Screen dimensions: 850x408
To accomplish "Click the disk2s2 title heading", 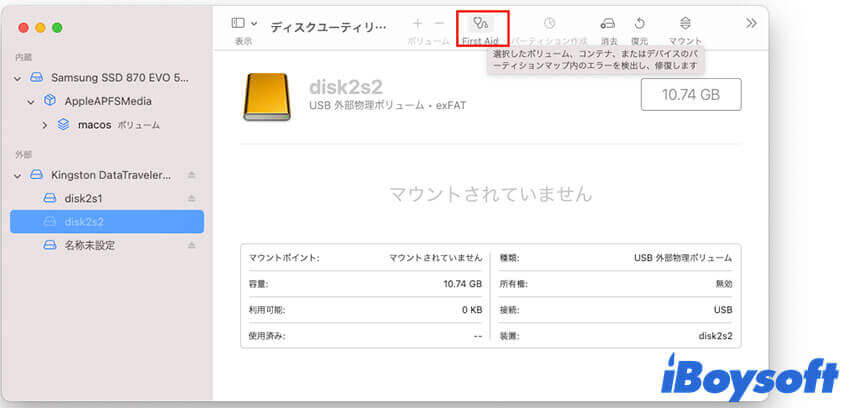I will coord(346,87).
